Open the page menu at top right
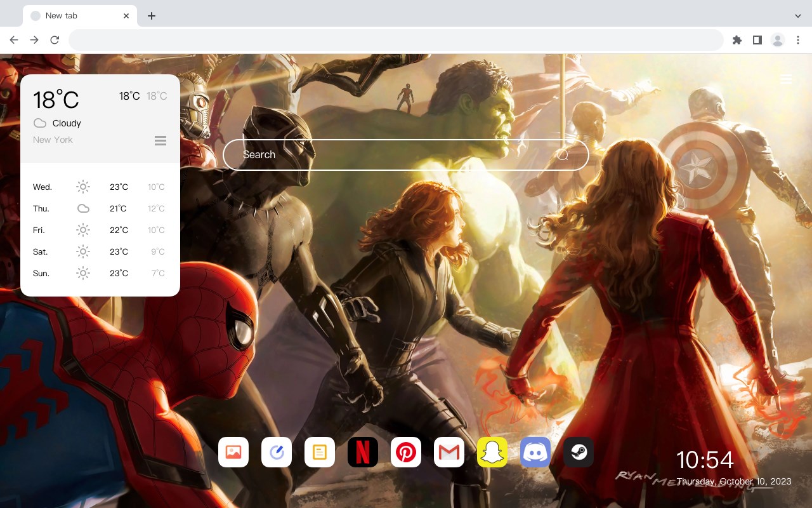 click(787, 79)
